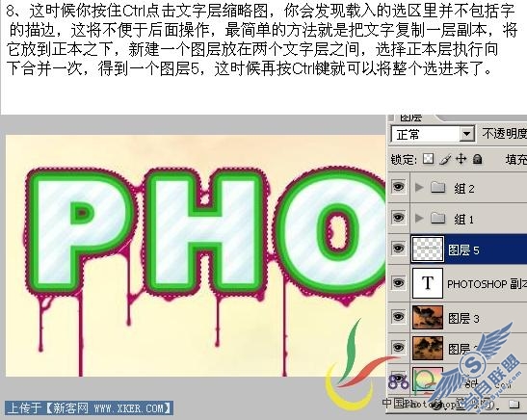Toggle visibility eye of 图层 3
Screen dimensions: 527x420
(398, 317)
